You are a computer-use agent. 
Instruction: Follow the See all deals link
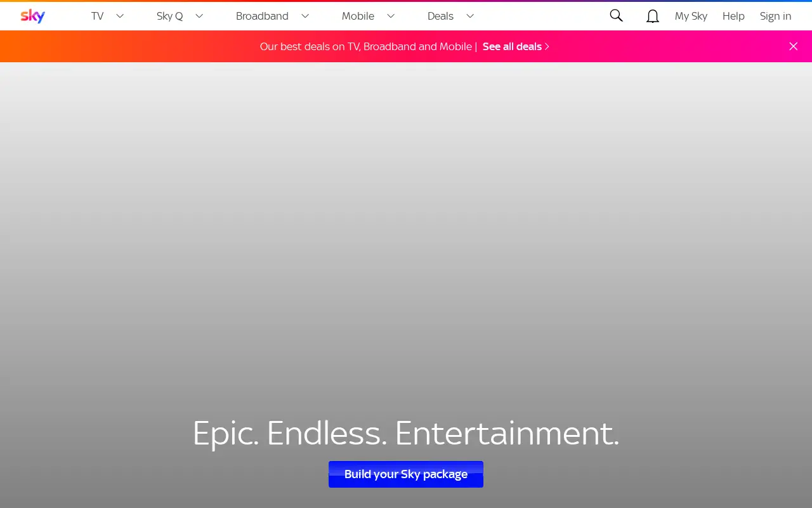(x=516, y=46)
